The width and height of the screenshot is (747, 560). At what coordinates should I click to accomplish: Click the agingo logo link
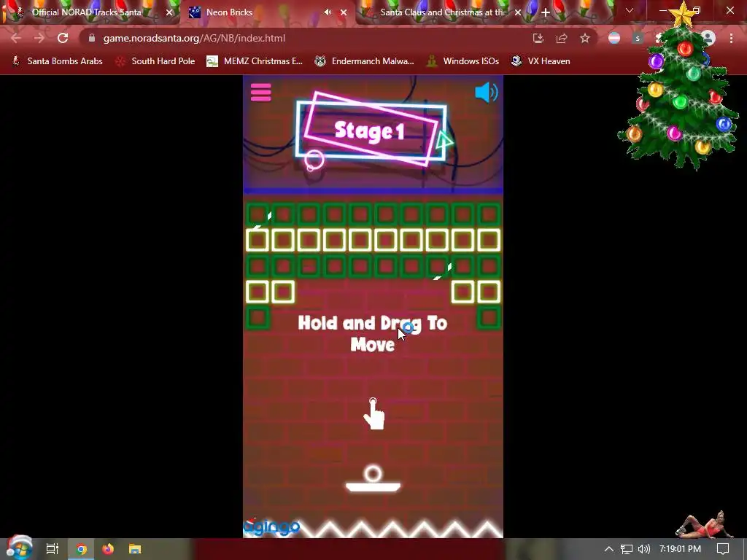[271, 526]
